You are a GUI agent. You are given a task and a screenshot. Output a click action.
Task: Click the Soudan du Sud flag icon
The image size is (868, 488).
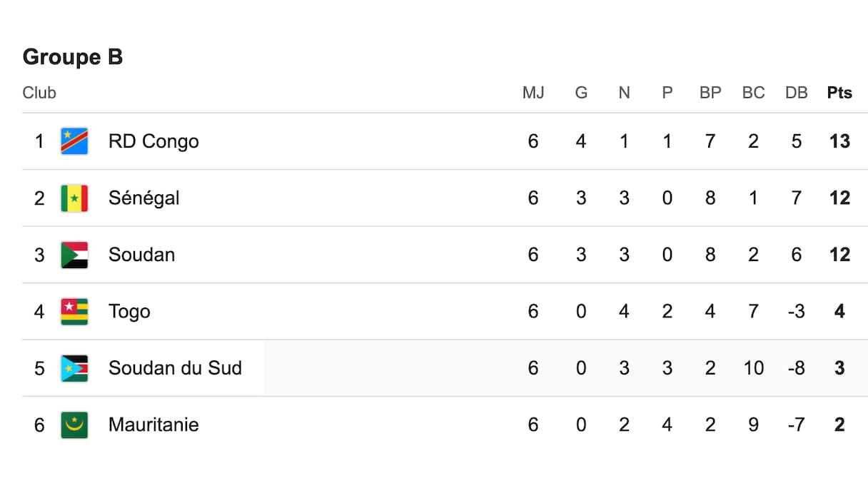click(74, 368)
